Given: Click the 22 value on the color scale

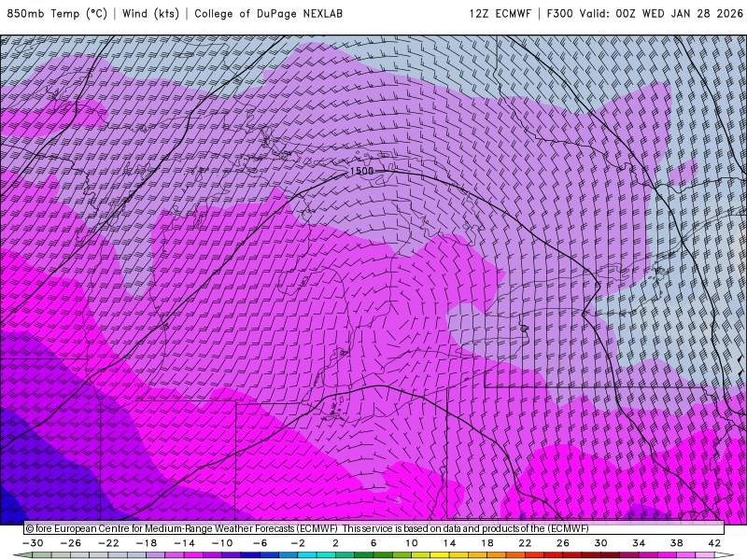Looking at the screenshot, I should (x=525, y=543).
